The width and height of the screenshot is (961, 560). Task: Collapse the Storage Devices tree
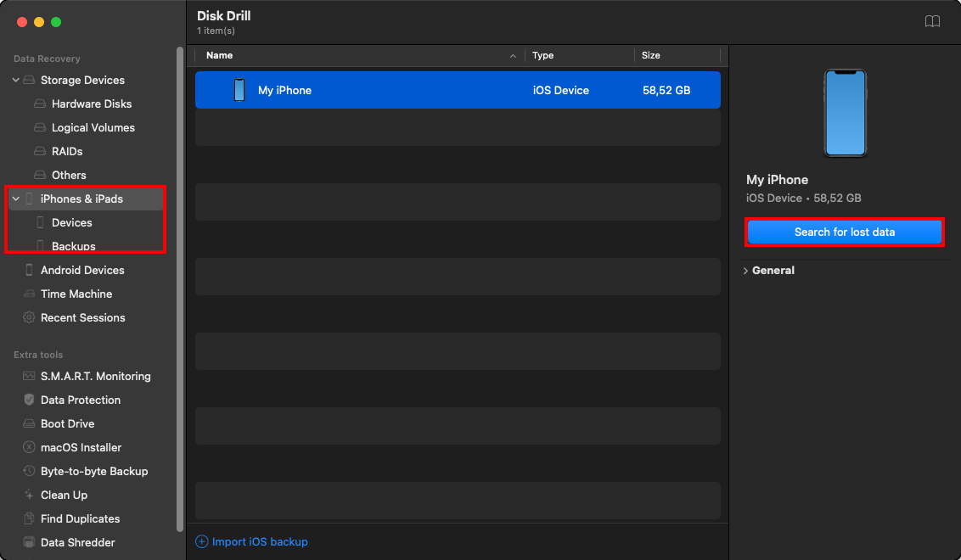16,81
